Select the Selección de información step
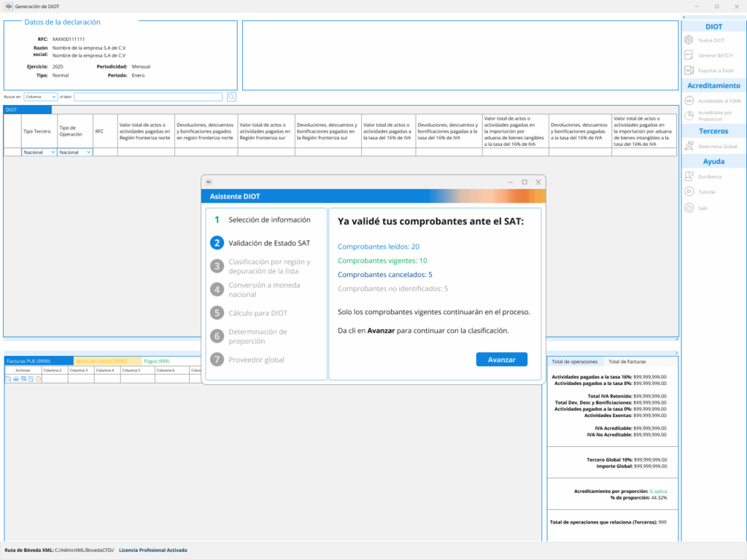Viewport: 747px width, 560px height. (x=268, y=219)
